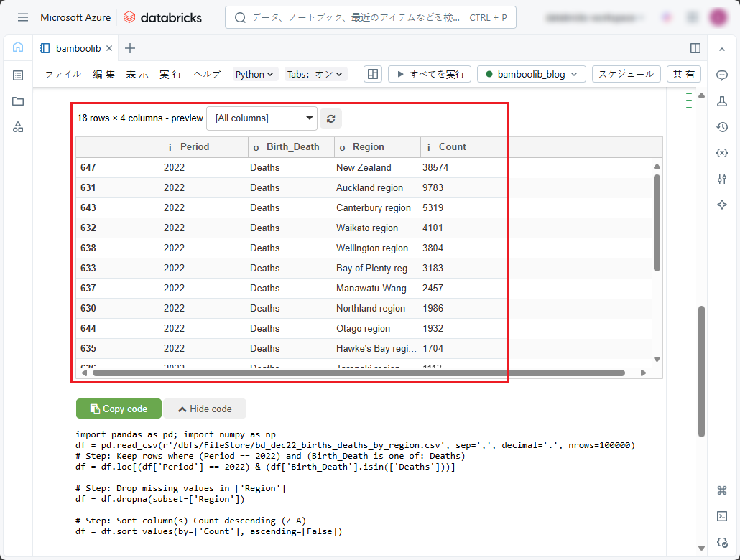Open the workspace folder icon in sidebar

tap(18, 101)
